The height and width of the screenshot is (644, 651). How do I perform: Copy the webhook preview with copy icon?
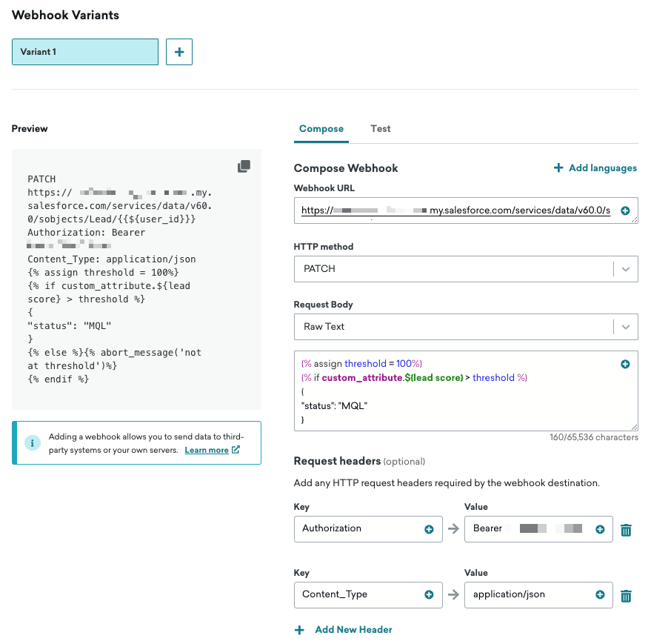point(244,166)
